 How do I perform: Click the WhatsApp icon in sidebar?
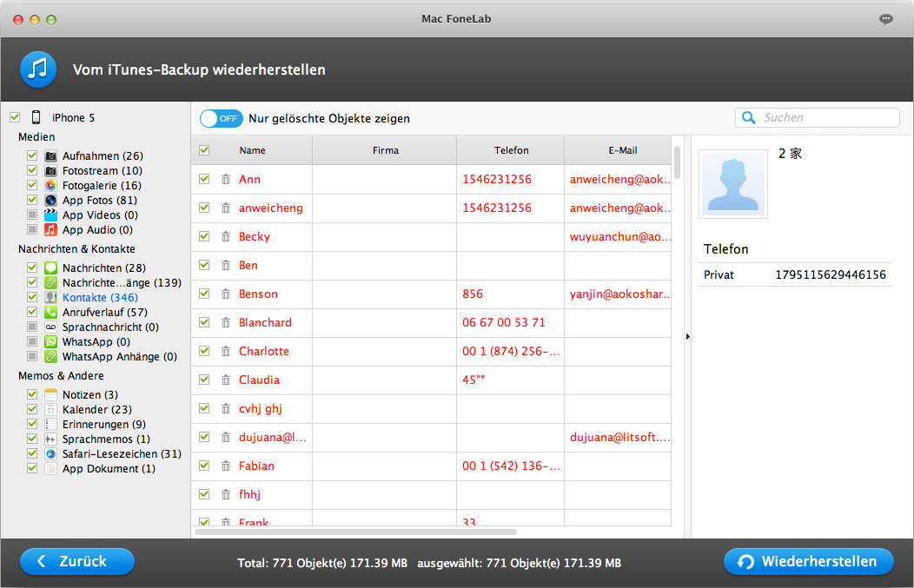[50, 341]
